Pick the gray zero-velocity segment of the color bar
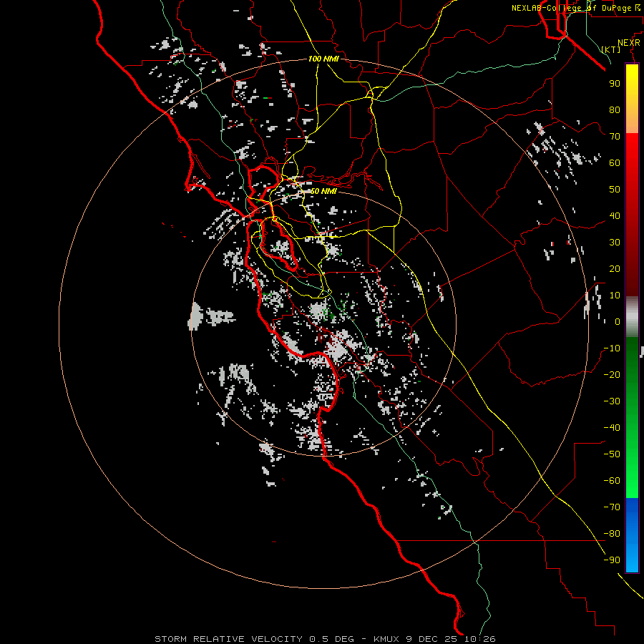 (x=632, y=317)
